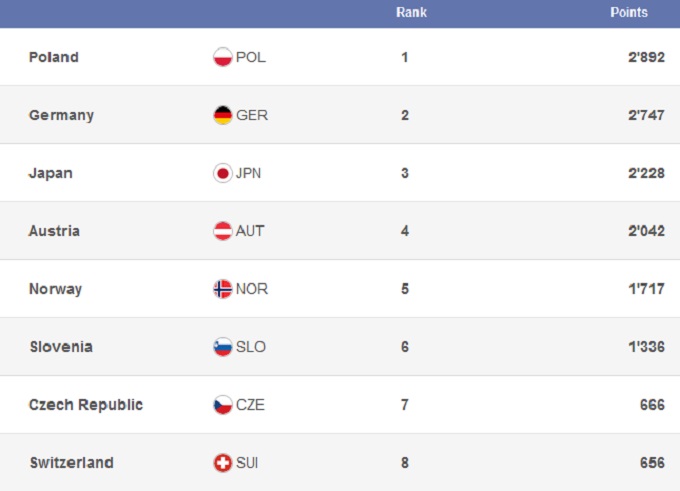Sort by the Points column header
The image size is (680, 491).
click(629, 13)
